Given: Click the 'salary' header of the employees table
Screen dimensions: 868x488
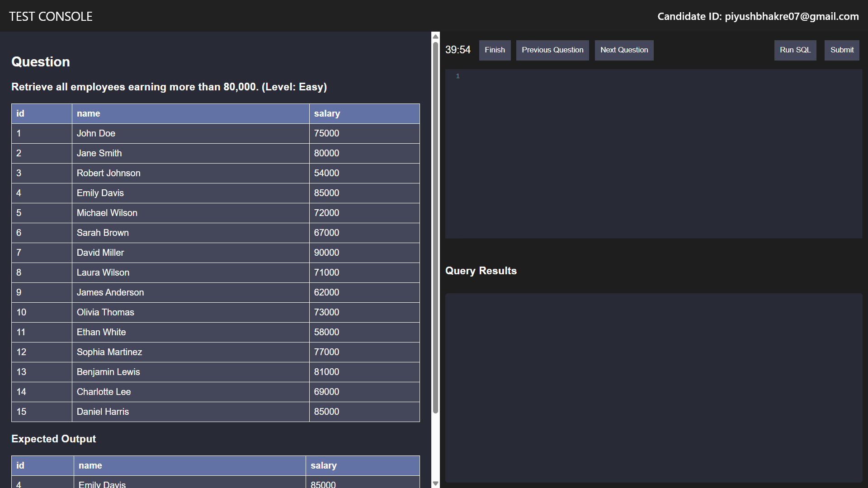Looking at the screenshot, I should 364,114.
